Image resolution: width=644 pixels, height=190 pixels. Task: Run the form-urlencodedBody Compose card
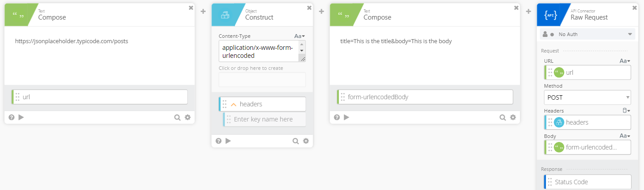tap(347, 117)
